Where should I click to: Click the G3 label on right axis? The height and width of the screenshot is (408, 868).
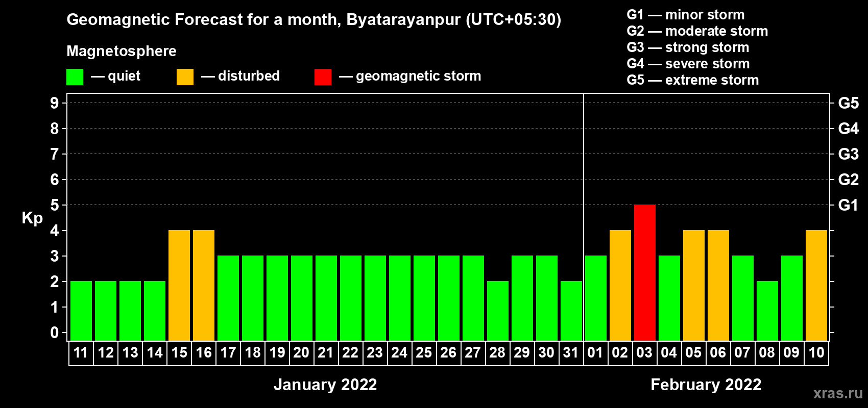[x=849, y=154]
